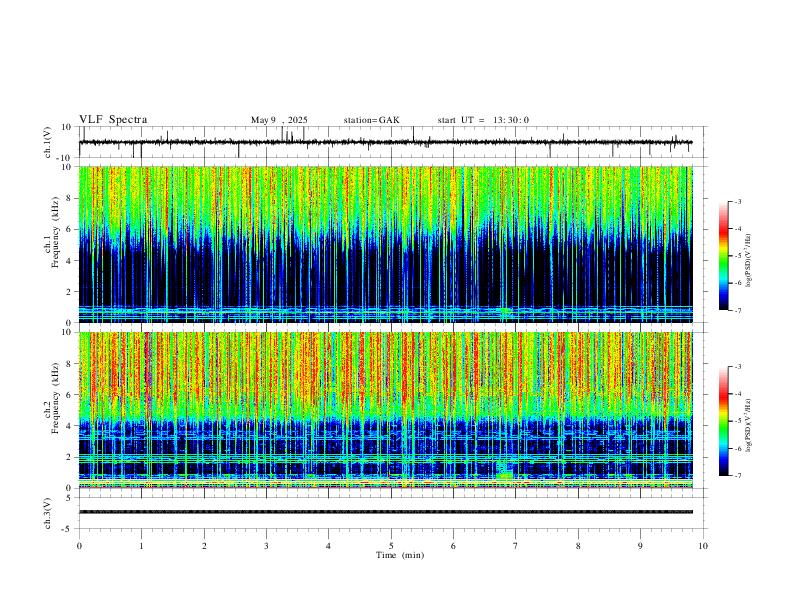Click the ch.1 colorbar label 'log(PSD)(V²/Hz)'
Viewport: 792px width, 612px height.
(x=749, y=261)
